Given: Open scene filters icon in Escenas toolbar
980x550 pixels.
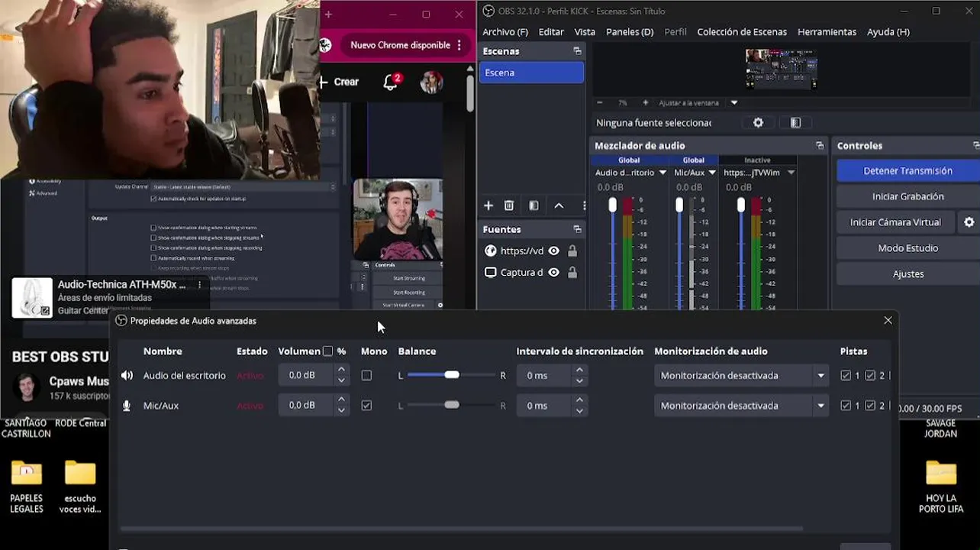Looking at the screenshot, I should [534, 205].
